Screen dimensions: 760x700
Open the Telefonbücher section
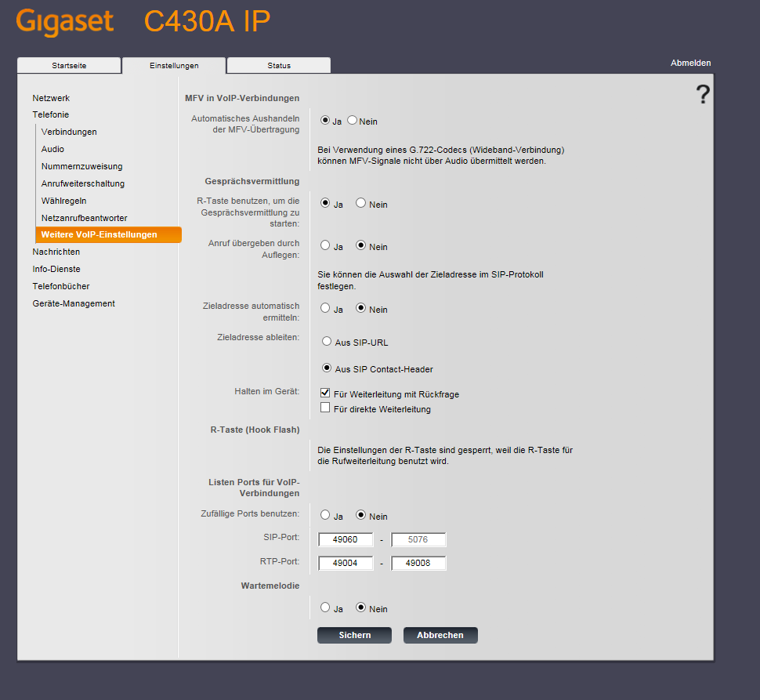(x=61, y=286)
